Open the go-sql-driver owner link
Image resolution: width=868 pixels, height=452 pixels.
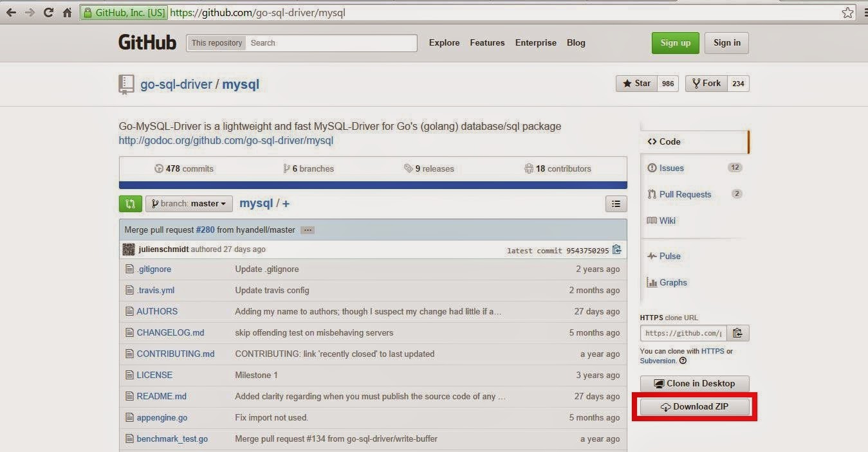coord(176,84)
